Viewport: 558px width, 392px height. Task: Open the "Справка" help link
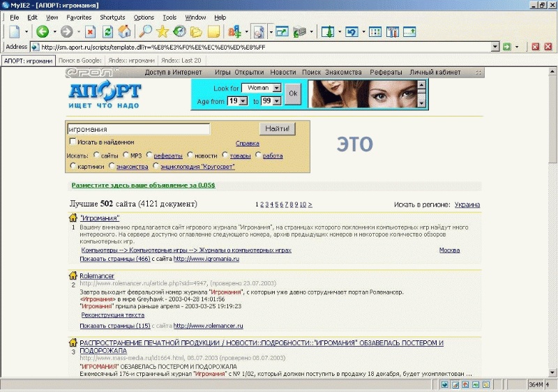pyautogui.click(x=248, y=143)
